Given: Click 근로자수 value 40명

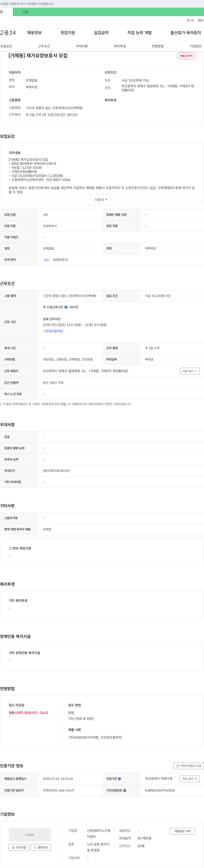Looking at the screenshot, I should [x=141, y=846].
